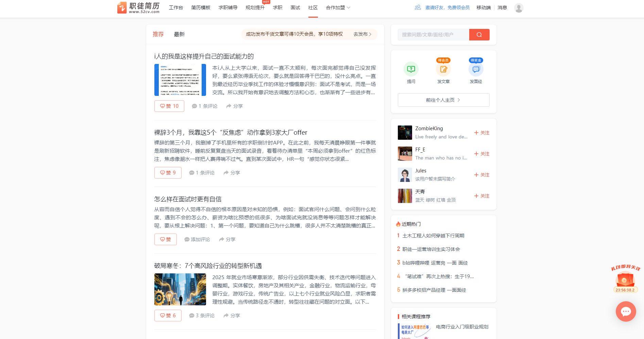The image size is (644, 339).
Task: Click the 移动端 mobile app icon
Action: [483, 7]
